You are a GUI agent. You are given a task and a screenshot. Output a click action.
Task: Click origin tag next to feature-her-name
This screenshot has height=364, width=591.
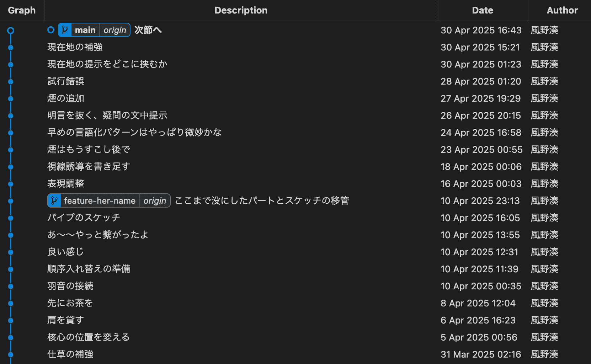click(155, 201)
